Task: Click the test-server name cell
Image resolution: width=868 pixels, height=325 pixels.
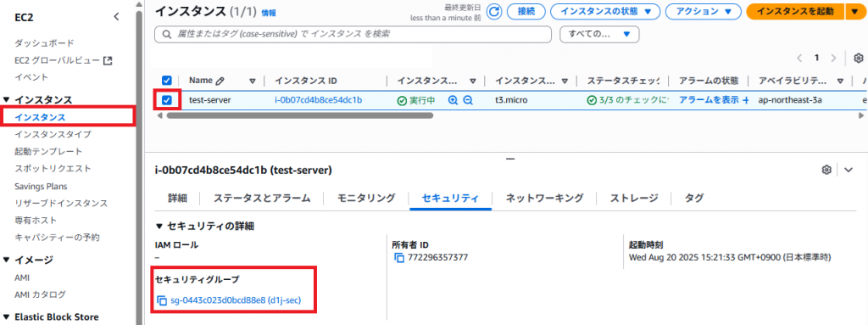Action: (x=210, y=100)
